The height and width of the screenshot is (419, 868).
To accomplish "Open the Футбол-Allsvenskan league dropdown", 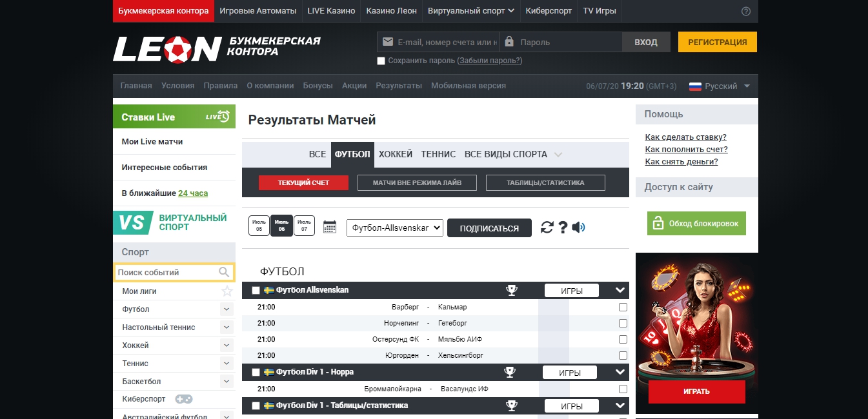I will (x=395, y=228).
